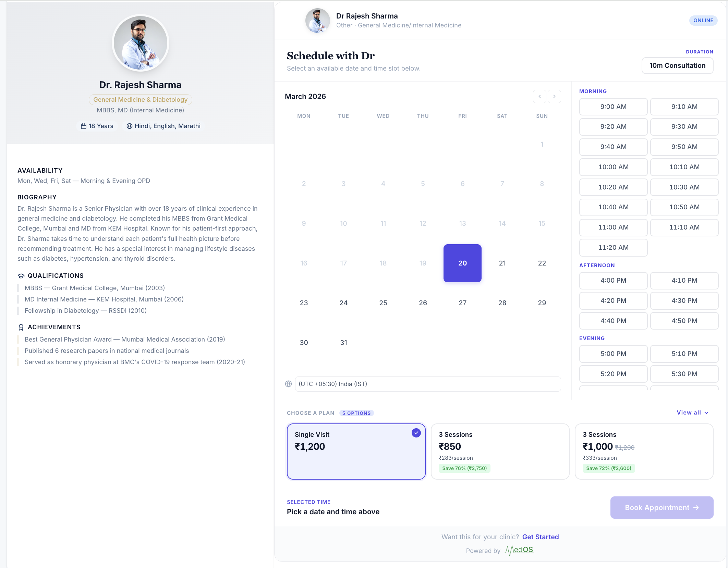This screenshot has height=568, width=728.
Task: Go to the next month with the right chevron
Action: tap(554, 97)
